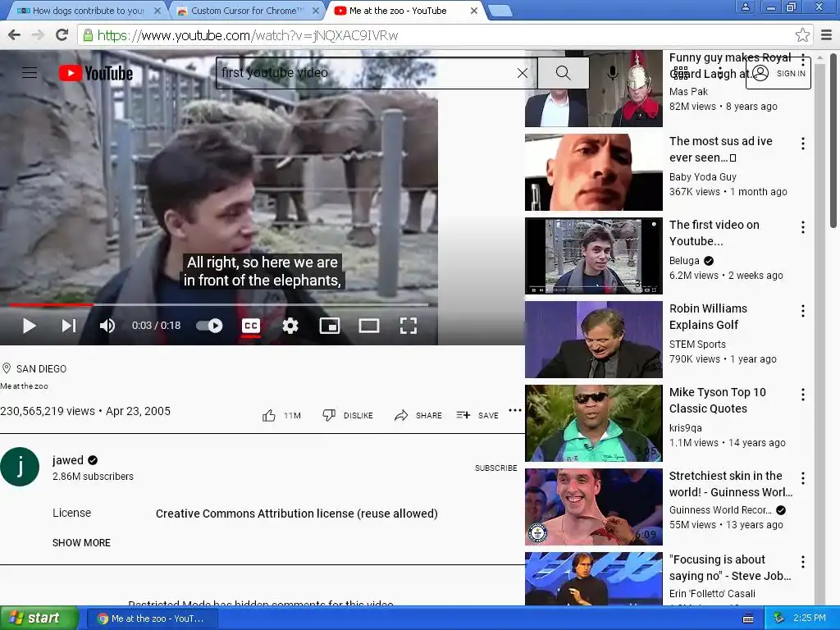840x630 pixels.
Task: Open the YouTube apps grid icon
Action: point(681,73)
